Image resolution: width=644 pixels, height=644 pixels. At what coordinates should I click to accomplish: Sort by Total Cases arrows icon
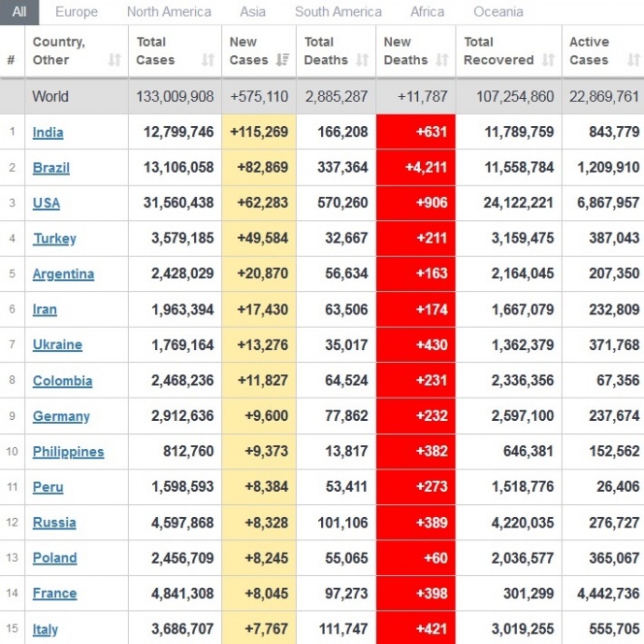pos(208,60)
